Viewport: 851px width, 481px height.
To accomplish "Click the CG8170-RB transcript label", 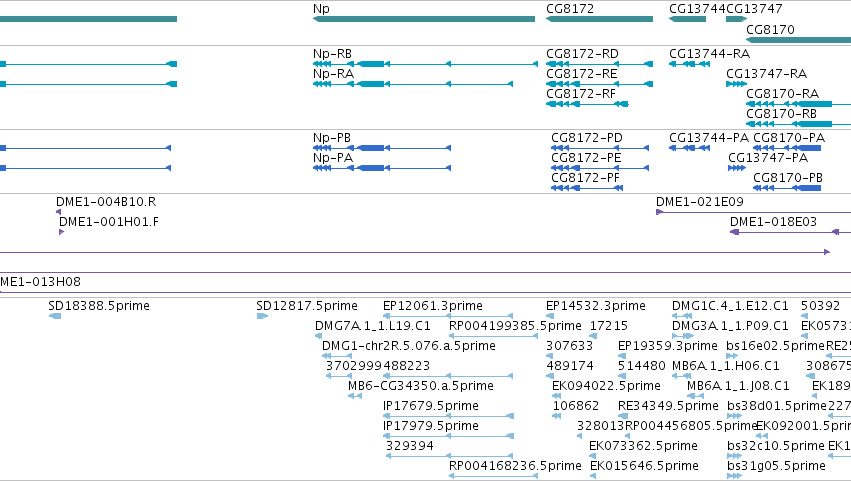I will (x=782, y=114).
